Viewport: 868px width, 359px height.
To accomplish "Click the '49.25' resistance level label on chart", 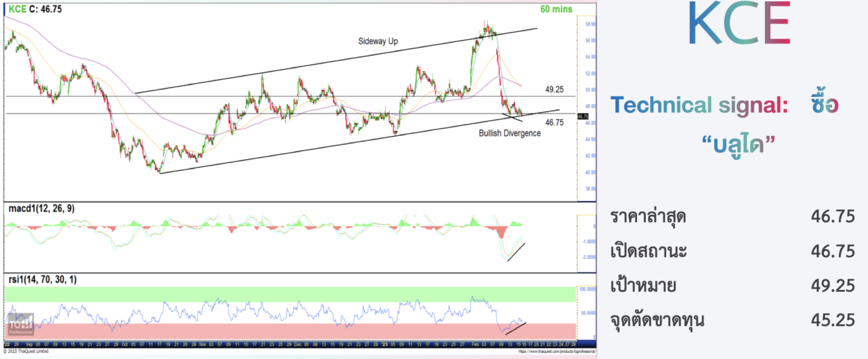I will coord(554,89).
